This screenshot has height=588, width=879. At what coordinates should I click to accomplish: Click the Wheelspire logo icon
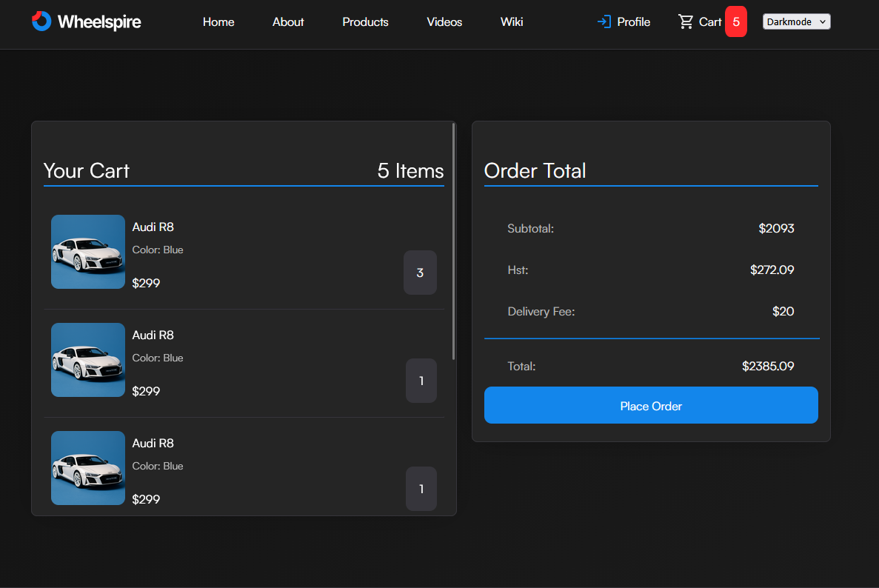(x=41, y=21)
